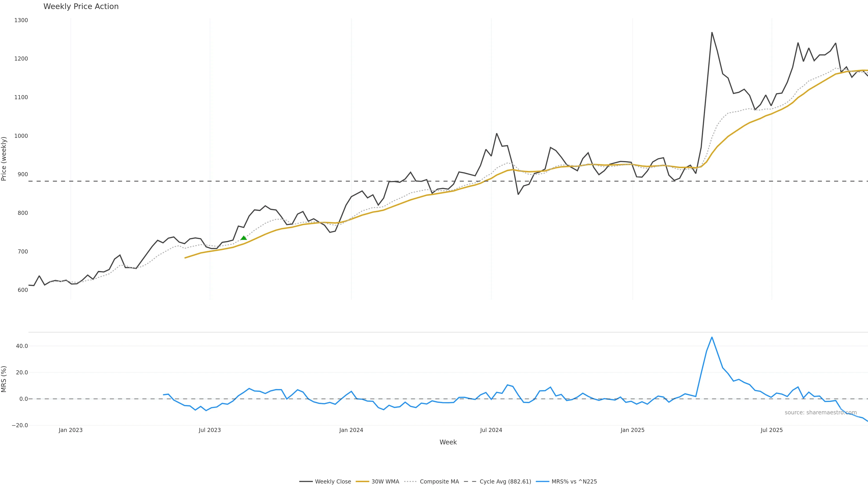This screenshot has height=488, width=868.
Task: Click the MRS (%) y-axis label
Action: (4, 379)
